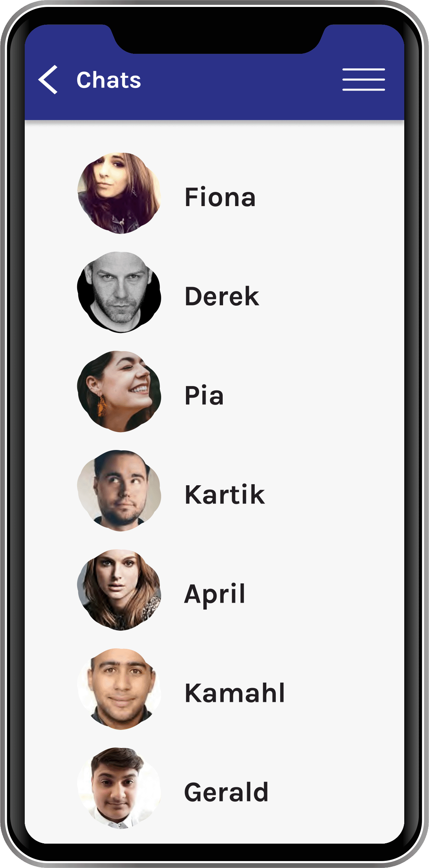Open the chat with Fiona
This screenshot has width=429, height=868.
coord(220,197)
